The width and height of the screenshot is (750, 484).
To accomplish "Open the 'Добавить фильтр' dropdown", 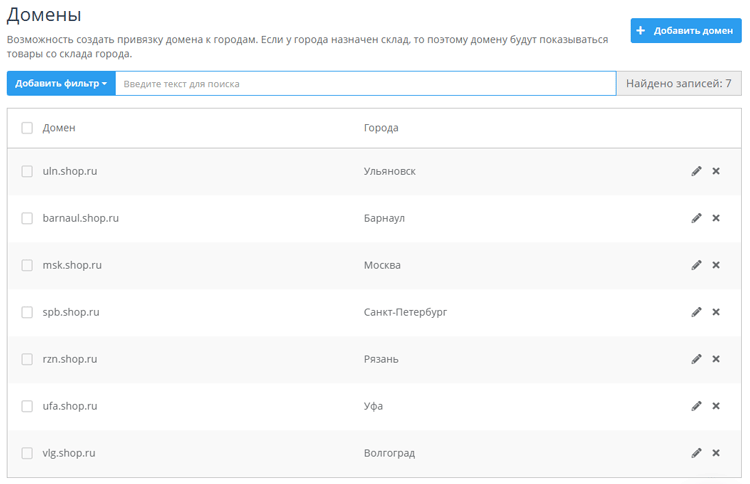I will point(61,83).
